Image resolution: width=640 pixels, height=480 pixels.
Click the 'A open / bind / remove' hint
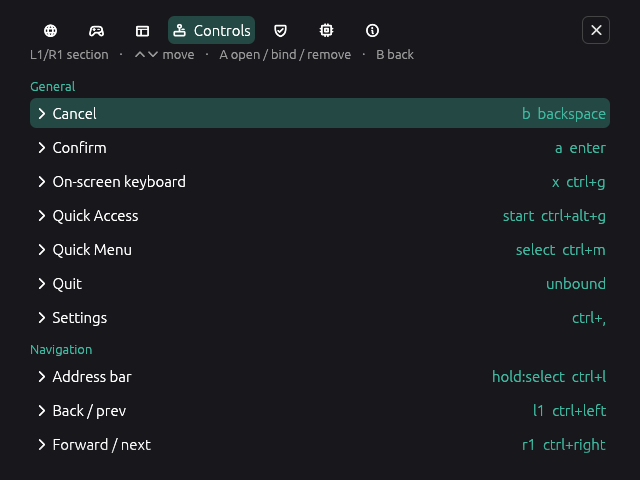coord(285,55)
